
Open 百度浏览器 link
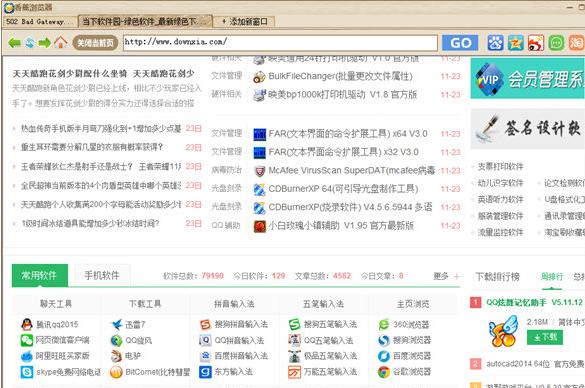[x=412, y=356]
